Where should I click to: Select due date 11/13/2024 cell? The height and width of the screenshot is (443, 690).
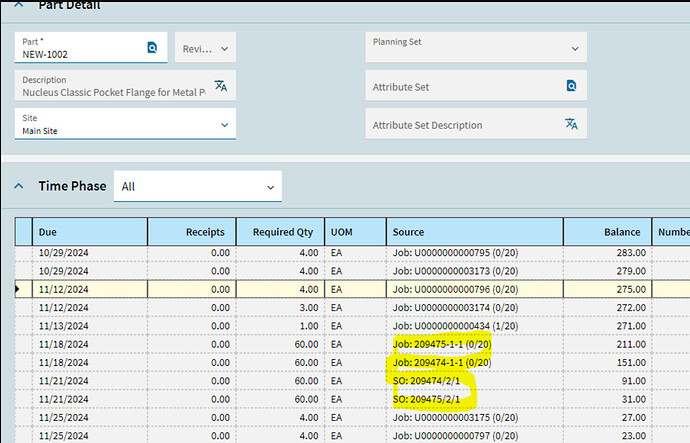tap(90, 326)
